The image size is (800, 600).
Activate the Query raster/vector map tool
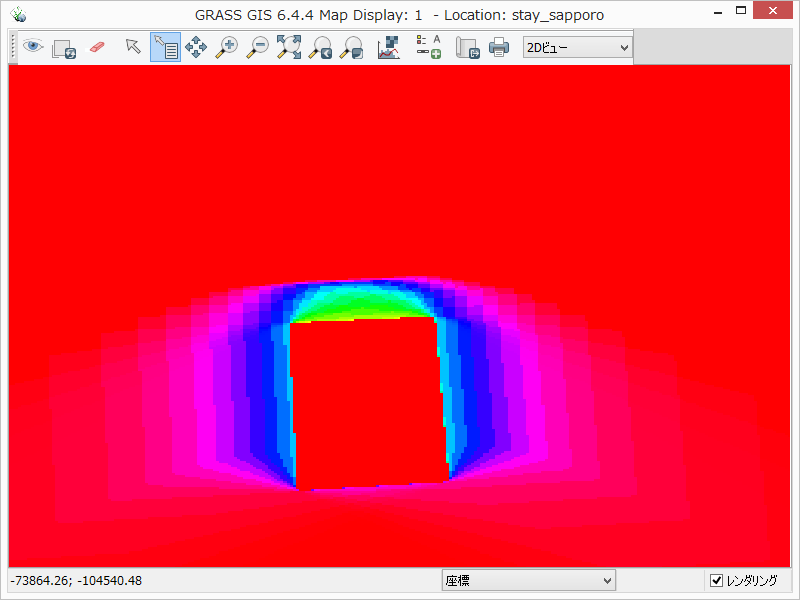[165, 47]
